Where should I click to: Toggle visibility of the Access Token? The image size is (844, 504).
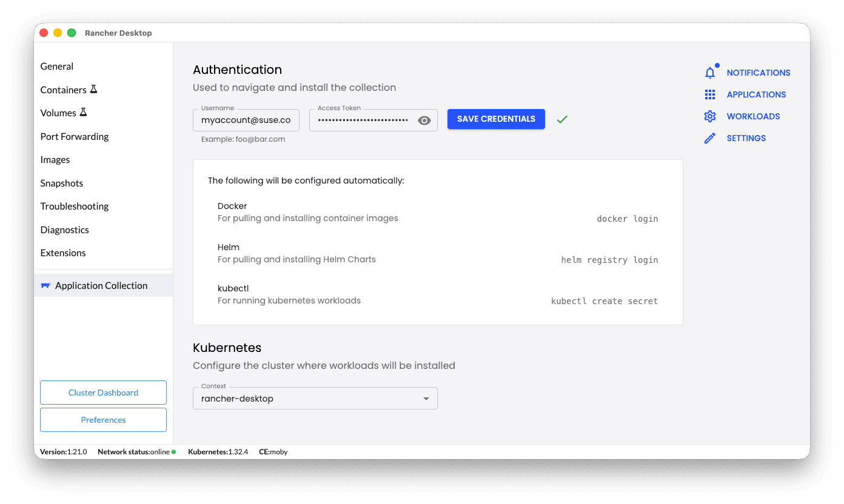[x=424, y=120]
